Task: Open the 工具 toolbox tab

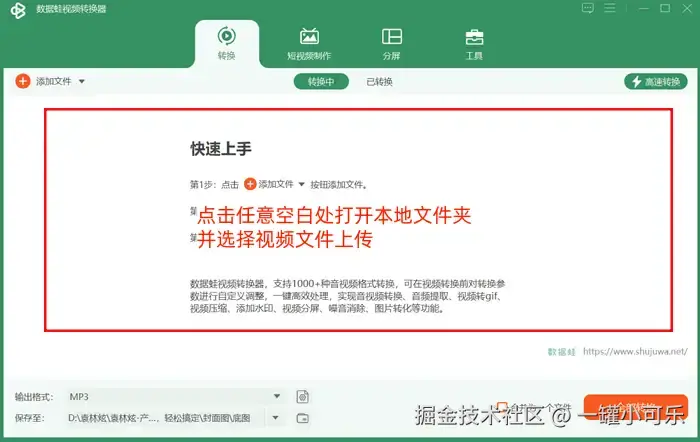Action: coord(474,44)
